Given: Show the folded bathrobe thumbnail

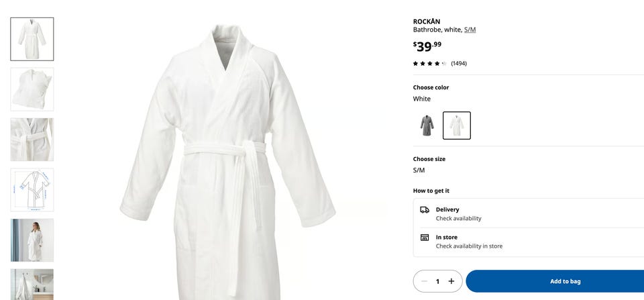Looking at the screenshot, I should [x=32, y=89].
